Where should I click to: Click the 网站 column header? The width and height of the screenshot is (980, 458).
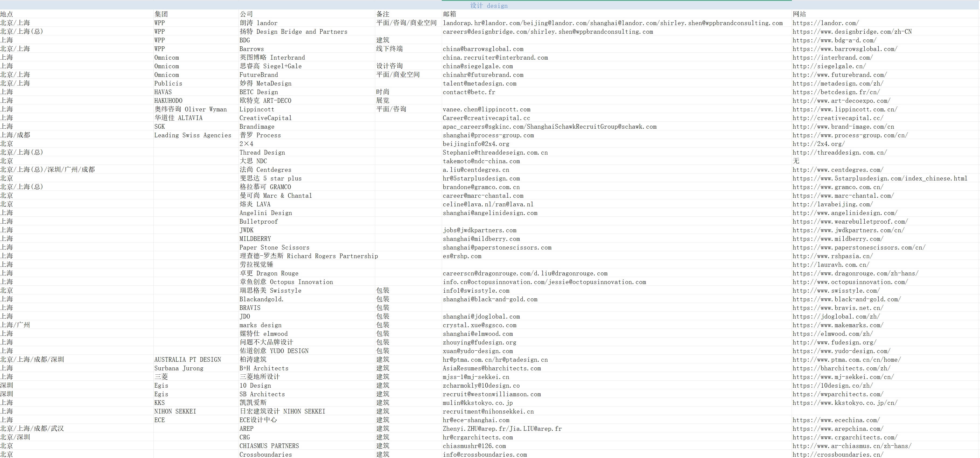(x=799, y=14)
